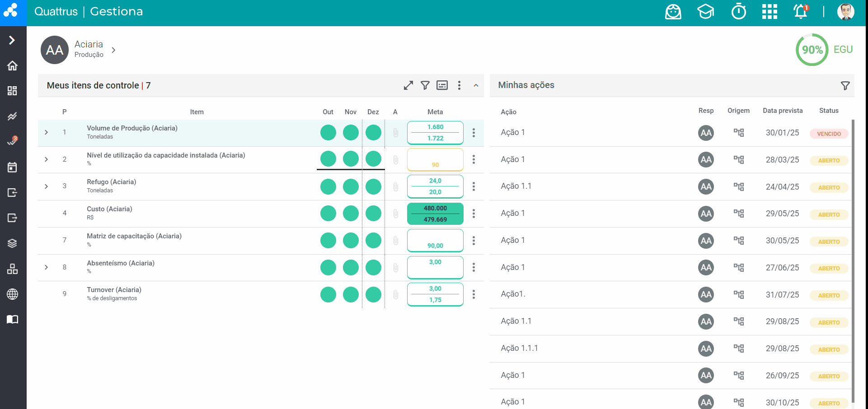The height and width of the screenshot is (409, 868).
Task: Open the notifications bell icon
Action: pyautogui.click(x=801, y=12)
